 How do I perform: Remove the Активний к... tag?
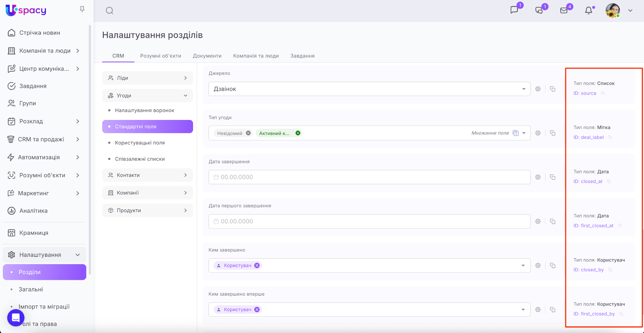tap(298, 133)
